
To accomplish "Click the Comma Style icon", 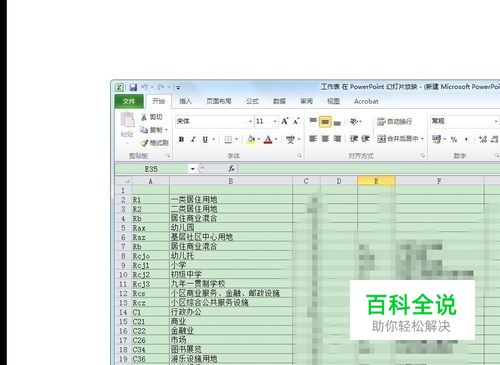I will click(466, 139).
